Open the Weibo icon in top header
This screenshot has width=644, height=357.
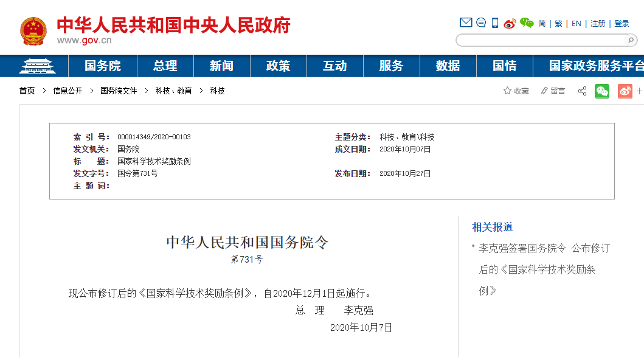510,24
